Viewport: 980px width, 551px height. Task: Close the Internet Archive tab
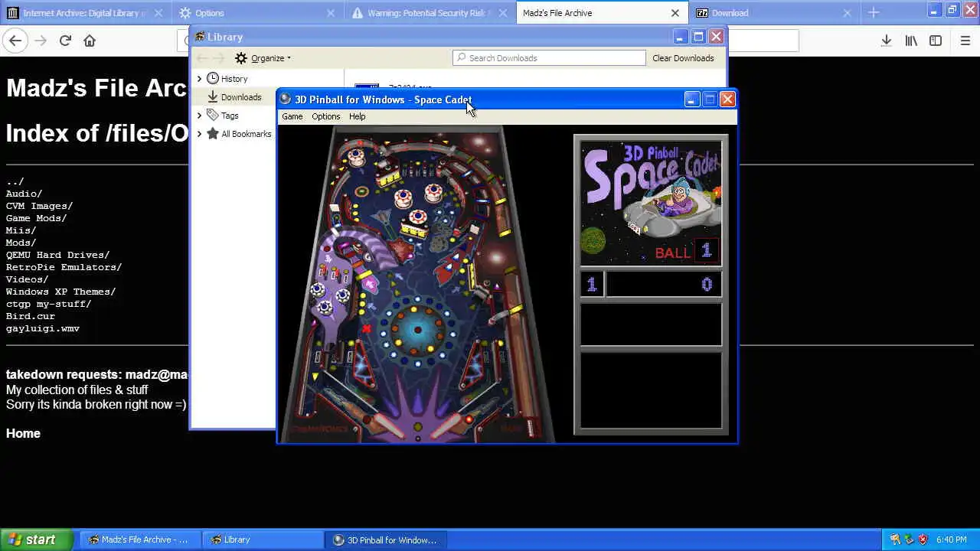click(x=158, y=13)
